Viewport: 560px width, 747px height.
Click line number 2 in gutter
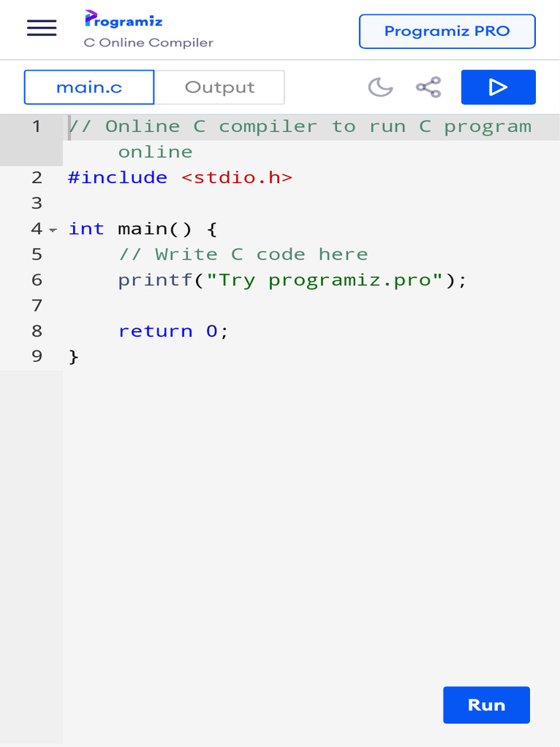click(x=36, y=178)
